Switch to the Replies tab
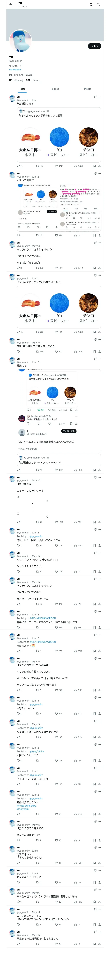The width and height of the screenshot is (110, 980). [55, 89]
